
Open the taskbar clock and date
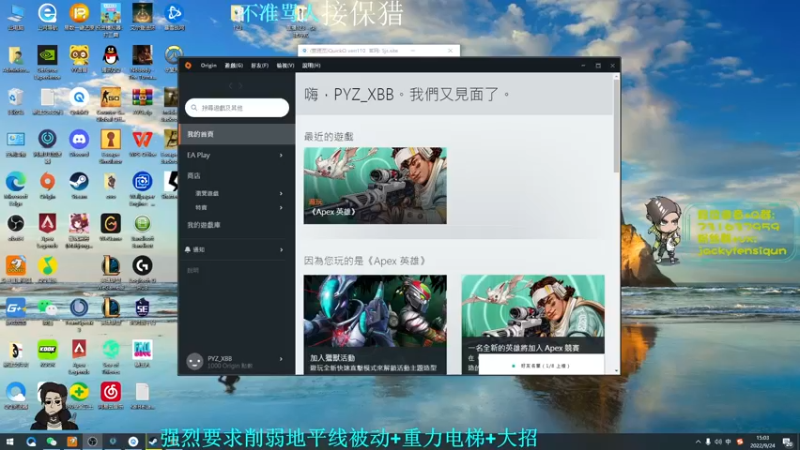pyautogui.click(x=763, y=442)
